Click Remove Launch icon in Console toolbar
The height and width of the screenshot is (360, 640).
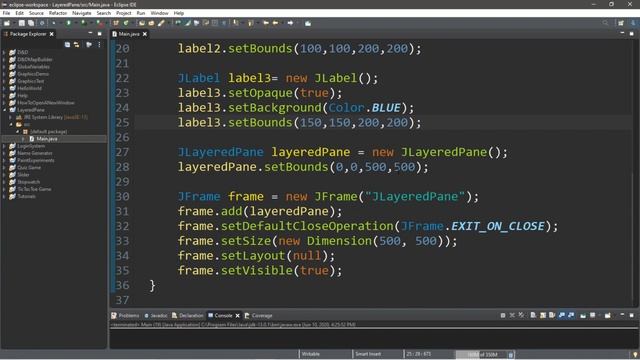coord(512,315)
